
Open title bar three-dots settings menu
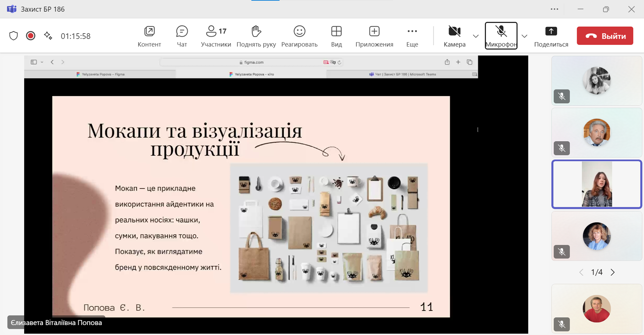[554, 9]
